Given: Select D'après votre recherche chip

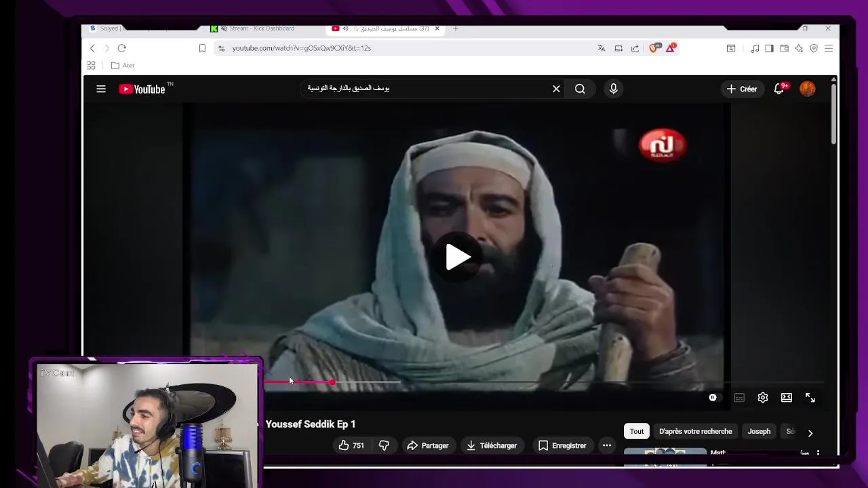Looking at the screenshot, I should coord(696,431).
